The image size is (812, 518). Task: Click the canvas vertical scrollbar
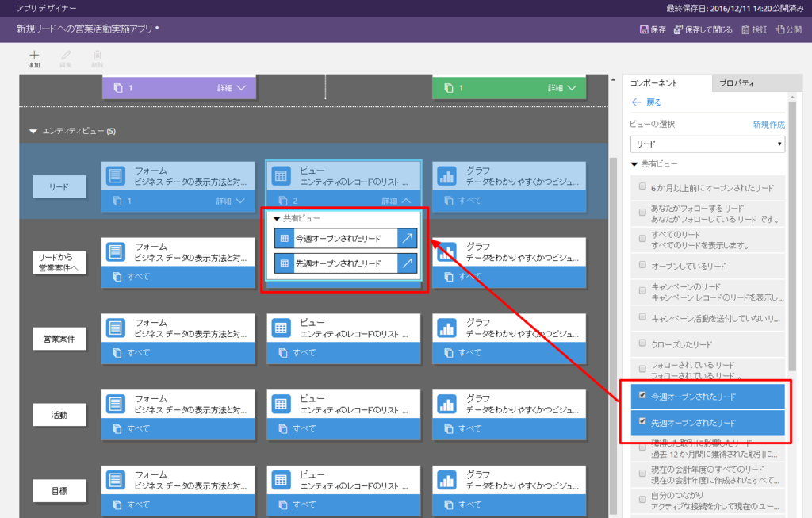(613, 336)
